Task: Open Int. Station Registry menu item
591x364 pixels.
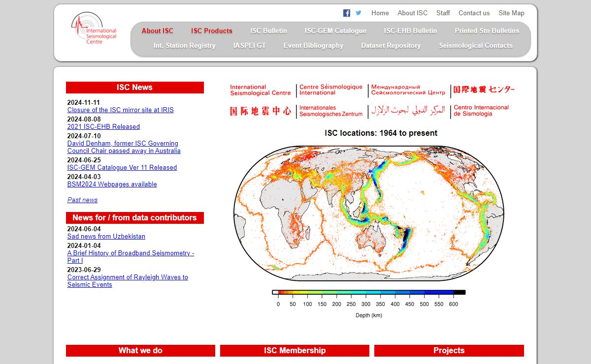Action: 185,45
